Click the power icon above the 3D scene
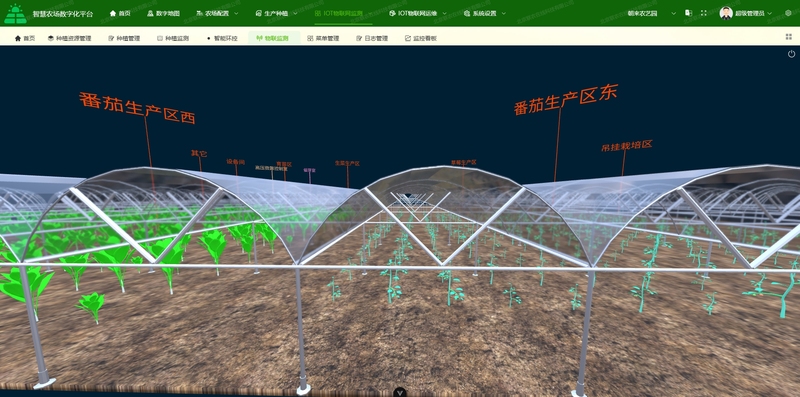This screenshot has height=397, width=800. (791, 54)
